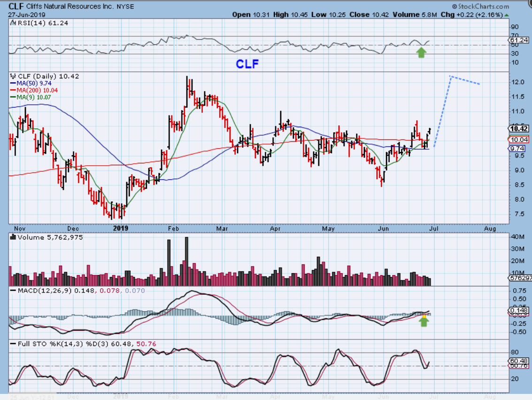
Task: Click the High 10.45 value
Action: 291,15
